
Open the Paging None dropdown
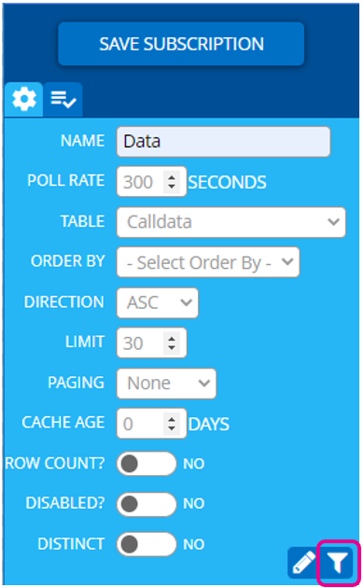(166, 384)
